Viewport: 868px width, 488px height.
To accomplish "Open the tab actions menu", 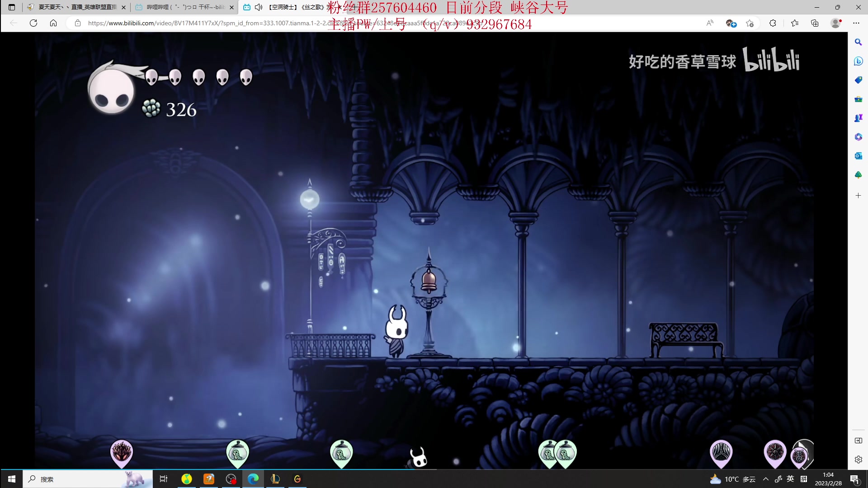I will [x=12, y=7].
